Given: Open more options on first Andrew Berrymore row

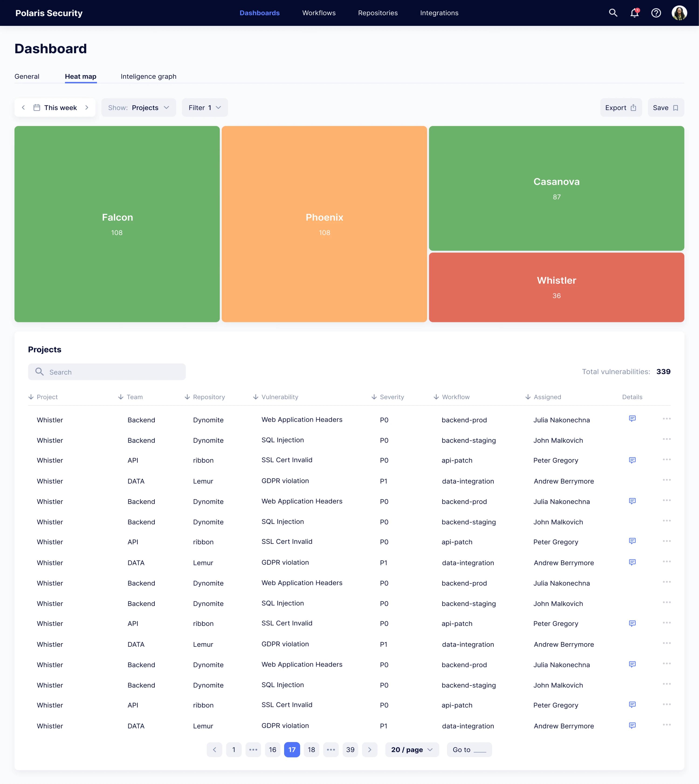Looking at the screenshot, I should tap(666, 480).
